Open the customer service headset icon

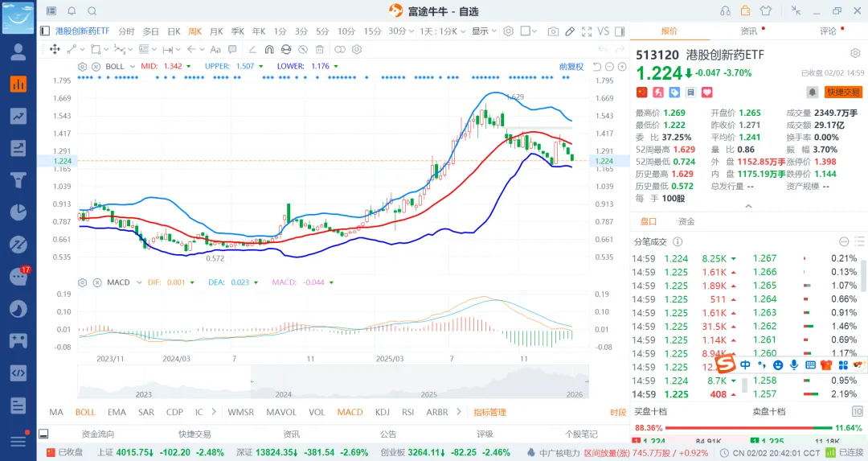725,10
